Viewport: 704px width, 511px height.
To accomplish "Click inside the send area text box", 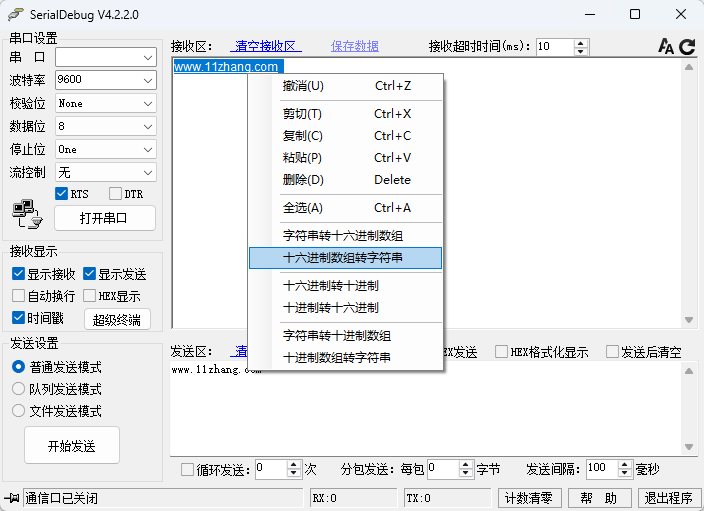I will [x=427, y=409].
